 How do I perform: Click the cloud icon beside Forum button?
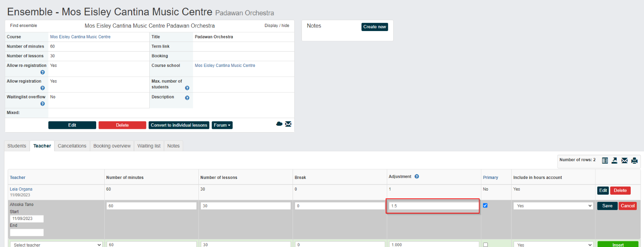click(x=279, y=124)
